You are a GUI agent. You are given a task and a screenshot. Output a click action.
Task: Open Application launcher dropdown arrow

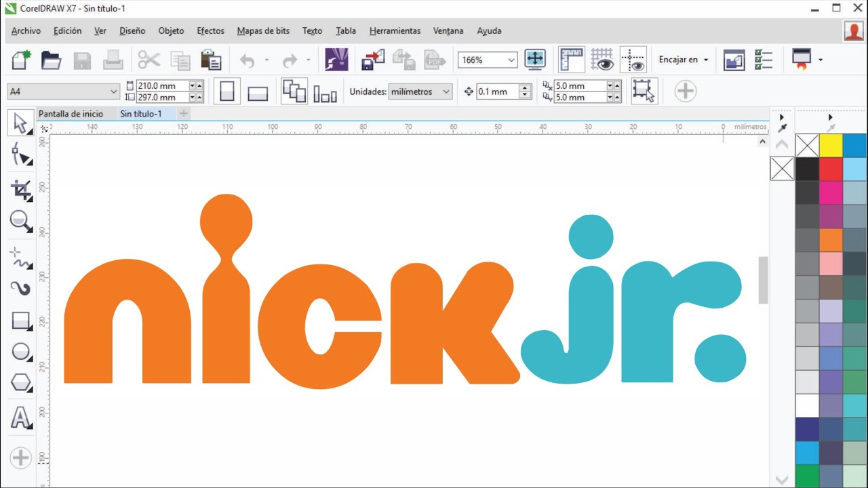(820, 60)
